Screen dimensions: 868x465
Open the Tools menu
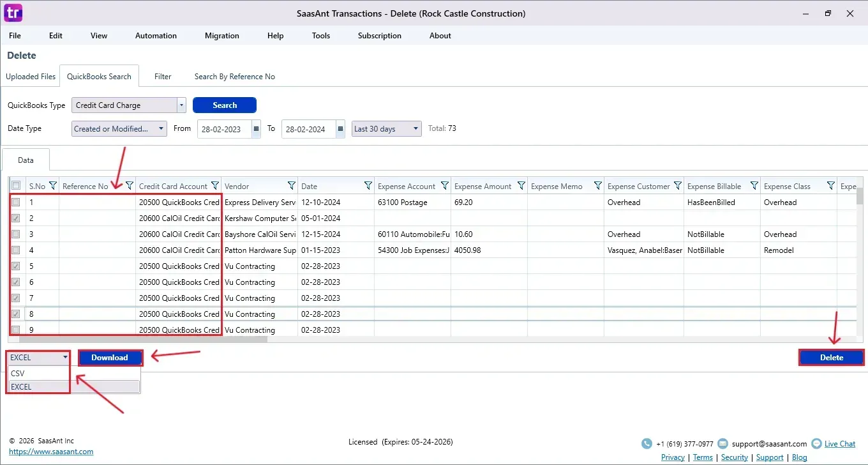point(321,36)
